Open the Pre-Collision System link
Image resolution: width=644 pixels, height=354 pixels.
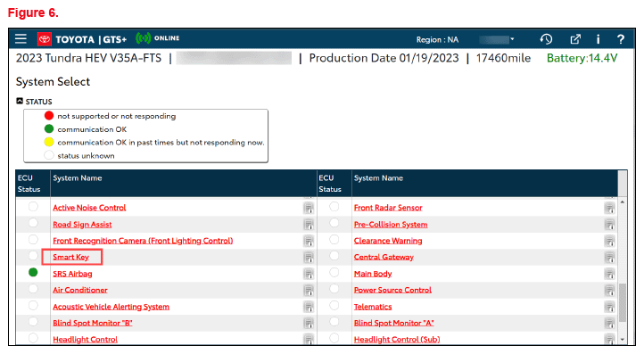point(391,225)
